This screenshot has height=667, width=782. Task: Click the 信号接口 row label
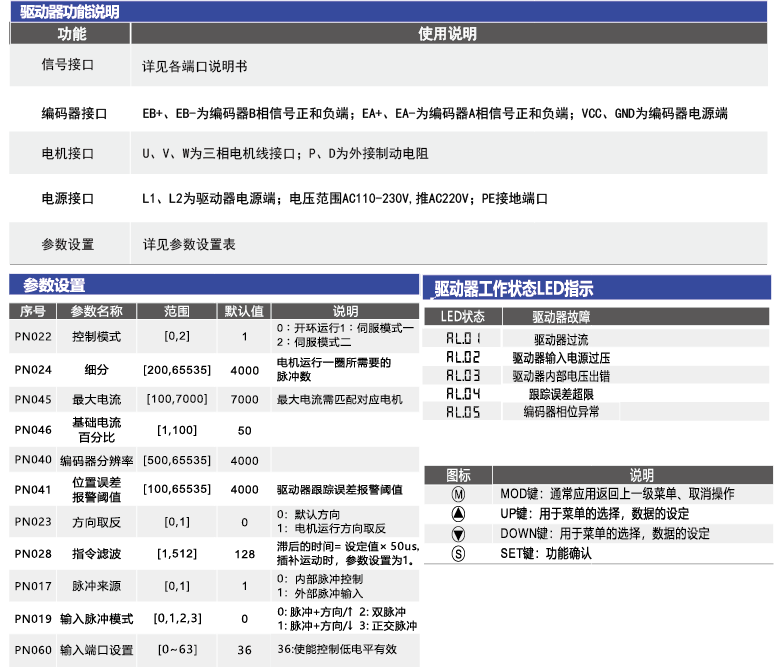(68, 65)
